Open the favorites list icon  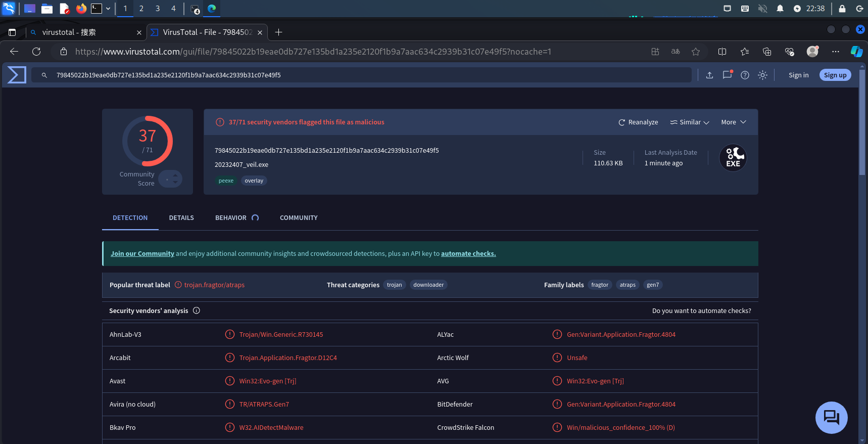745,52
